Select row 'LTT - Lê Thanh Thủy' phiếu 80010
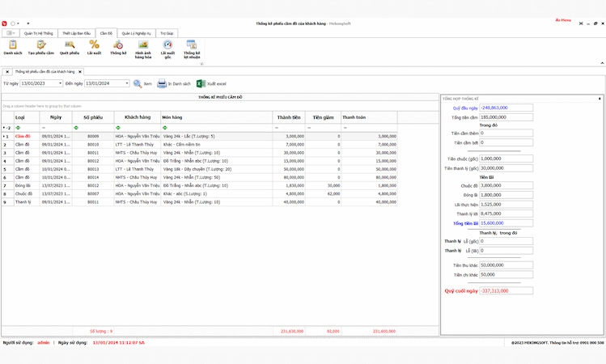 pos(199,145)
